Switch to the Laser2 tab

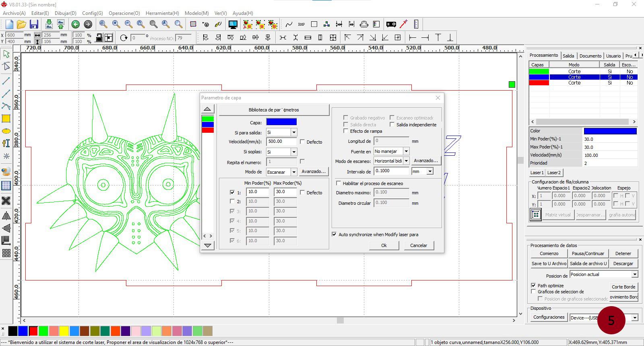pyautogui.click(x=554, y=173)
